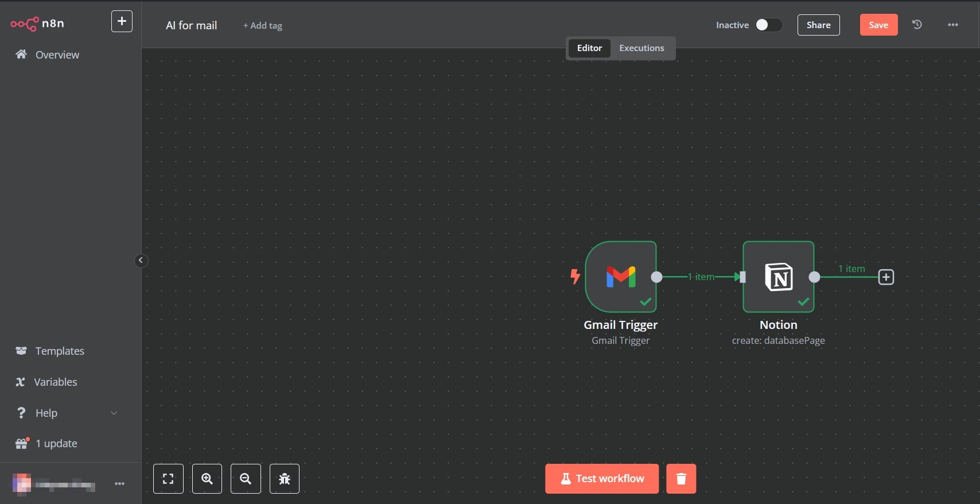Open workflow more-options menu

click(x=953, y=25)
